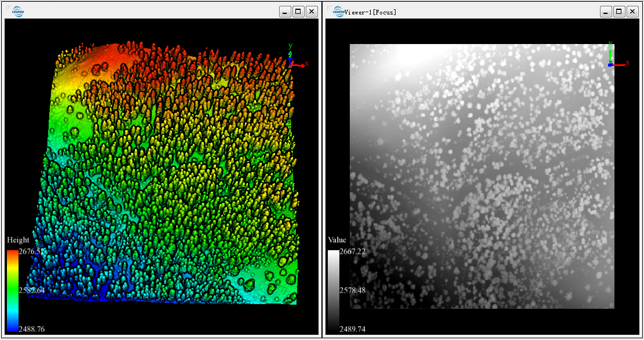
Task: Click the Value legend label
Action: 337,240
